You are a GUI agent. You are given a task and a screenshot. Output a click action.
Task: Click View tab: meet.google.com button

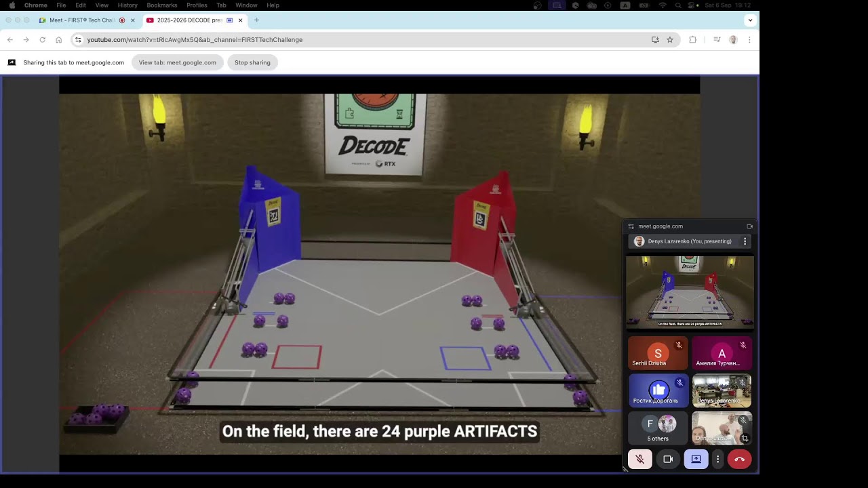178,62
